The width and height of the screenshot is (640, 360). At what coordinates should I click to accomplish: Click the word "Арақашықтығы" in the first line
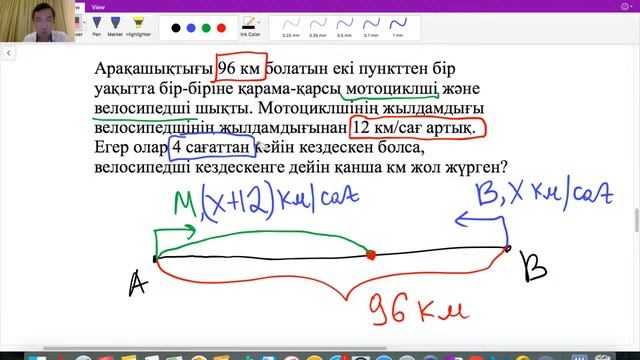coord(153,69)
